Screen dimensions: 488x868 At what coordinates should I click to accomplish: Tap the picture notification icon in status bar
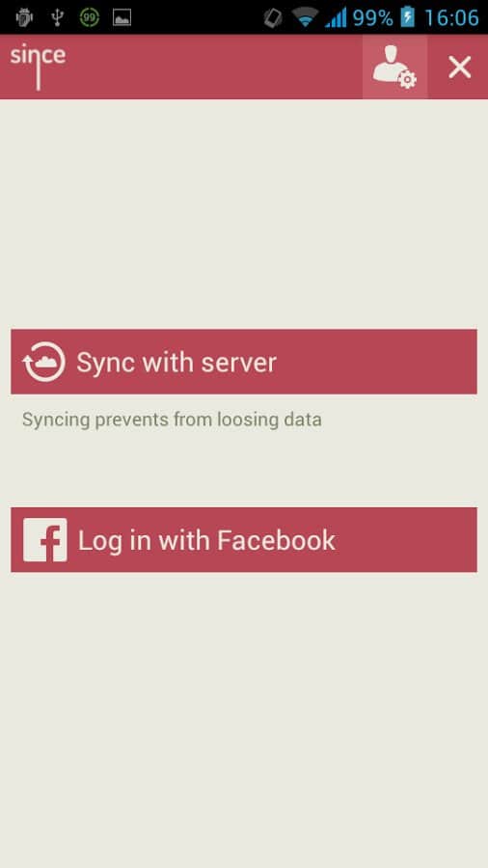pos(122,17)
